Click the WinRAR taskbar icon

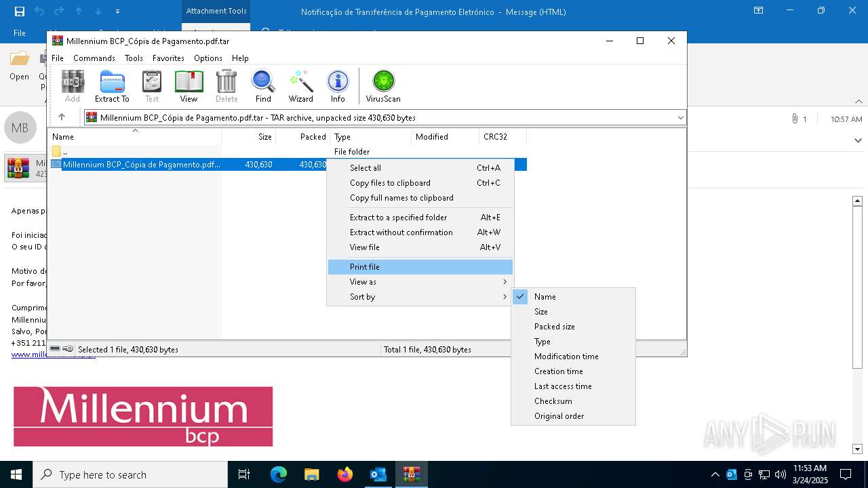(411, 474)
